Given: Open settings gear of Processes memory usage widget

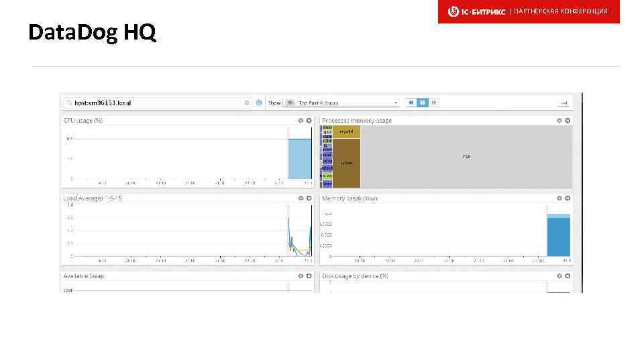Looking at the screenshot, I should [559, 121].
